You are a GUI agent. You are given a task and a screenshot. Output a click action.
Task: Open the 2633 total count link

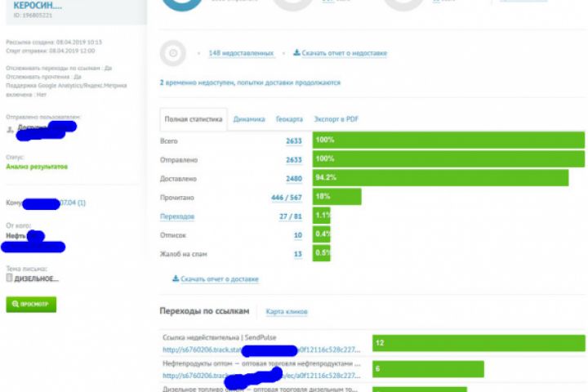pos(294,141)
